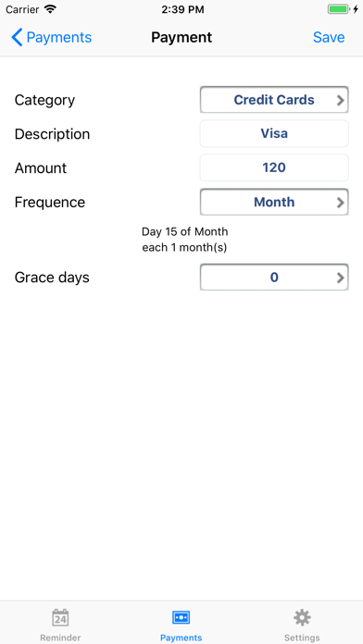Tap the Grace days label
The width and height of the screenshot is (363, 644).
(x=52, y=278)
